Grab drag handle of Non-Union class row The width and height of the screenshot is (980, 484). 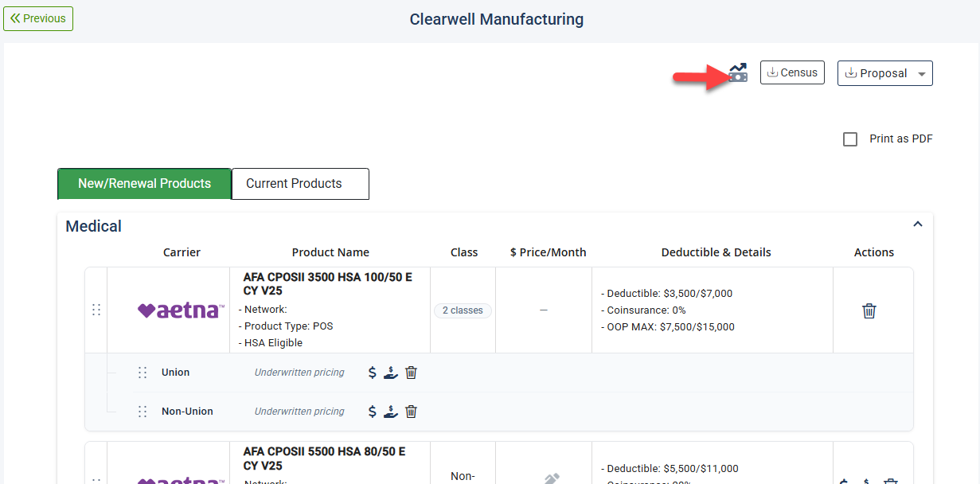tap(143, 412)
